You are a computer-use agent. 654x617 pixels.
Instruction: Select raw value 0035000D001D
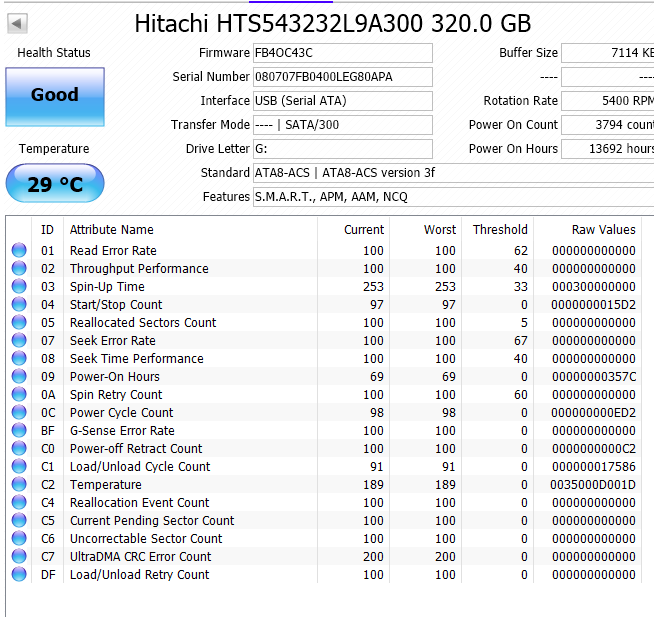pos(593,485)
